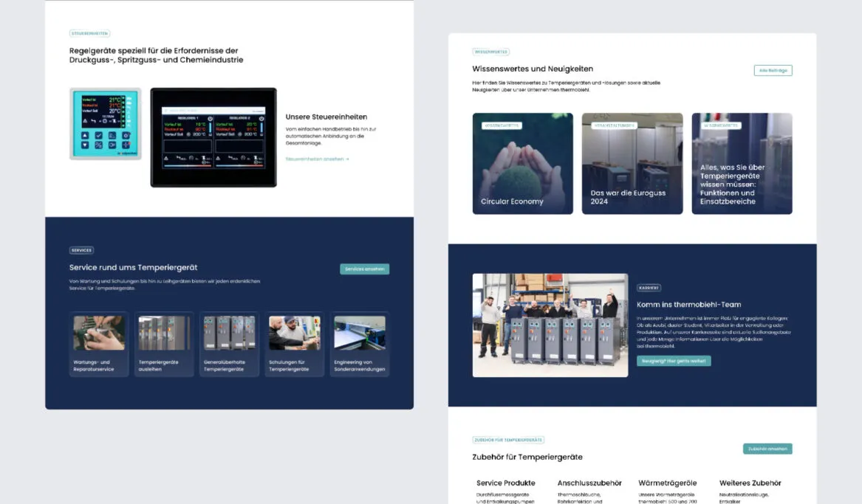
Task: Open the Wartungs- und Reparaturservice card
Action: (99, 345)
